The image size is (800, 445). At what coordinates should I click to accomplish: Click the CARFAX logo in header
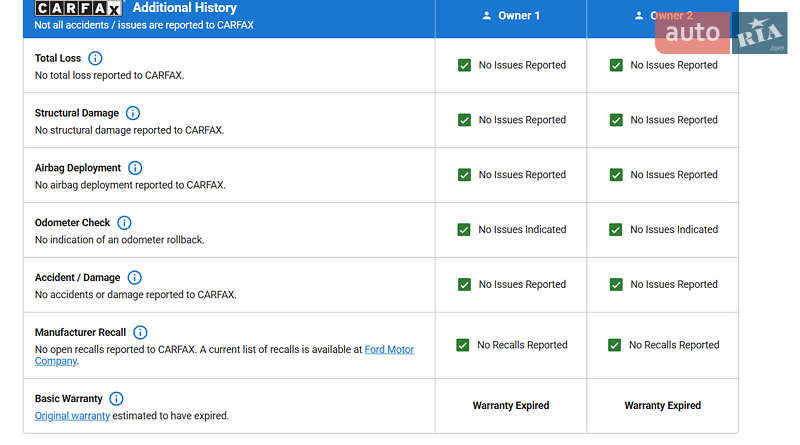pyautogui.click(x=79, y=8)
